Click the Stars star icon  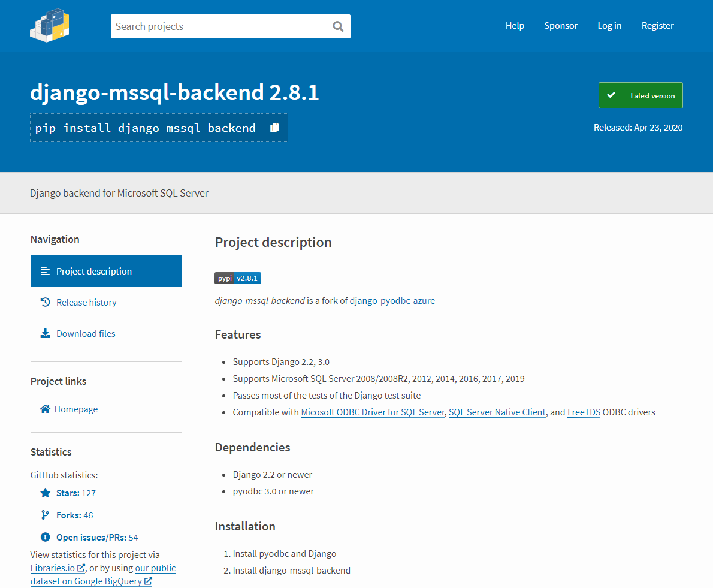click(x=45, y=493)
